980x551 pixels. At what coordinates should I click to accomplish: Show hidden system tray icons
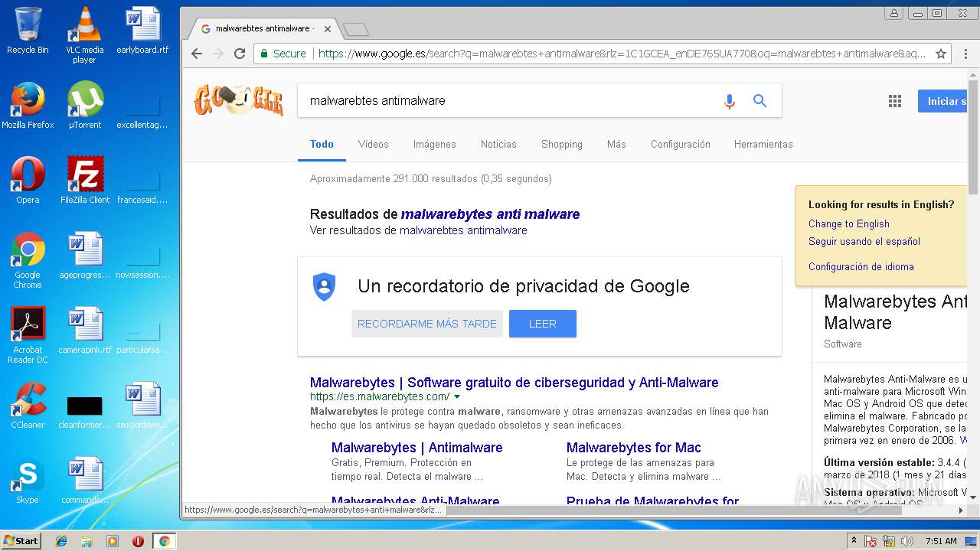pyautogui.click(x=853, y=541)
